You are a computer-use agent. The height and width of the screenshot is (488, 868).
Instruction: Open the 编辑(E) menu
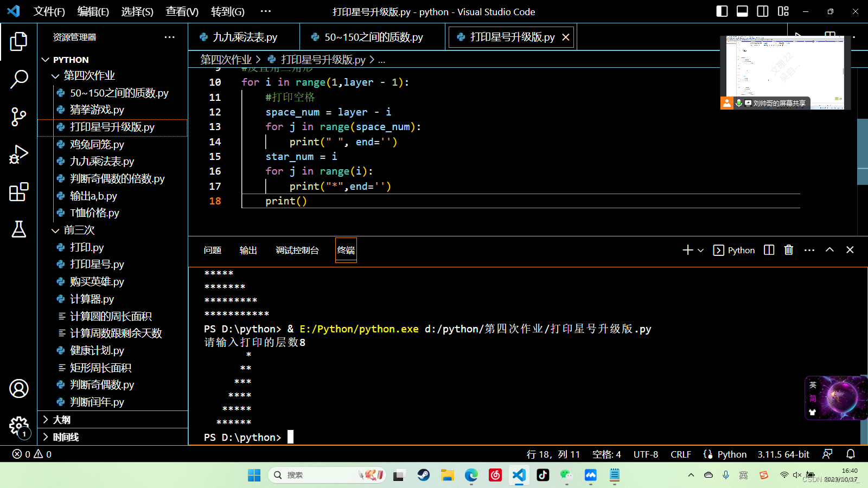93,11
